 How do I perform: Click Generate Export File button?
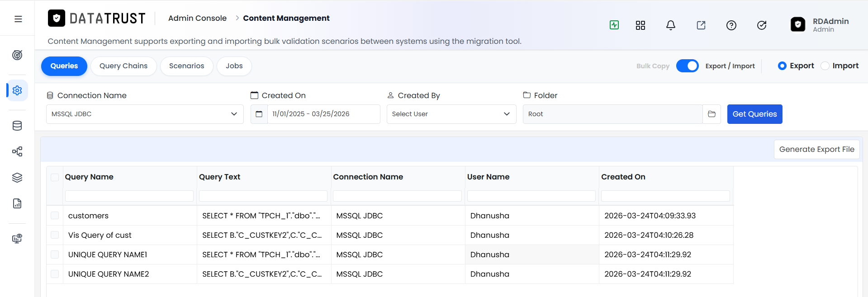[x=816, y=149]
